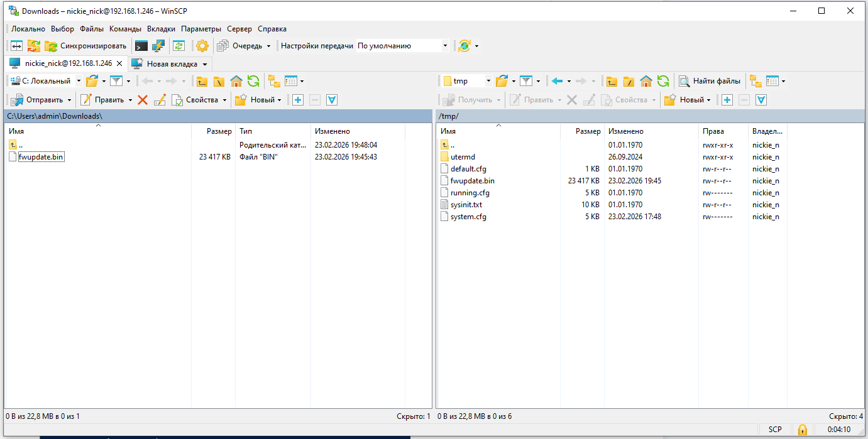Open the remote 'tmp' directory dropdown
The image size is (868, 439).
coord(488,81)
